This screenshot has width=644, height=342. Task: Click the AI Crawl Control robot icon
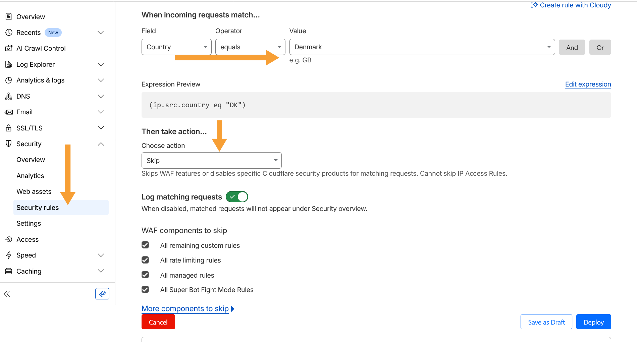point(9,48)
